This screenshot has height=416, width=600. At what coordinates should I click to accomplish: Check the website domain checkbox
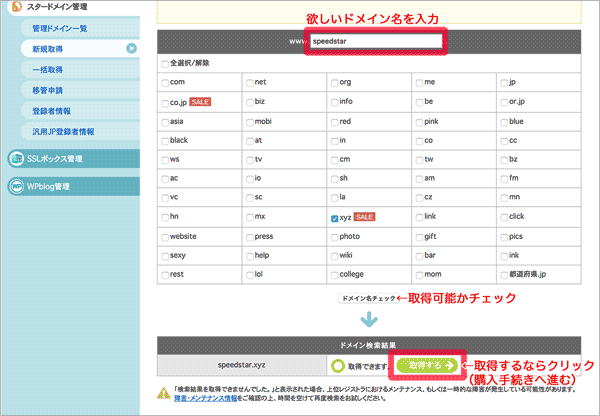pos(165,237)
